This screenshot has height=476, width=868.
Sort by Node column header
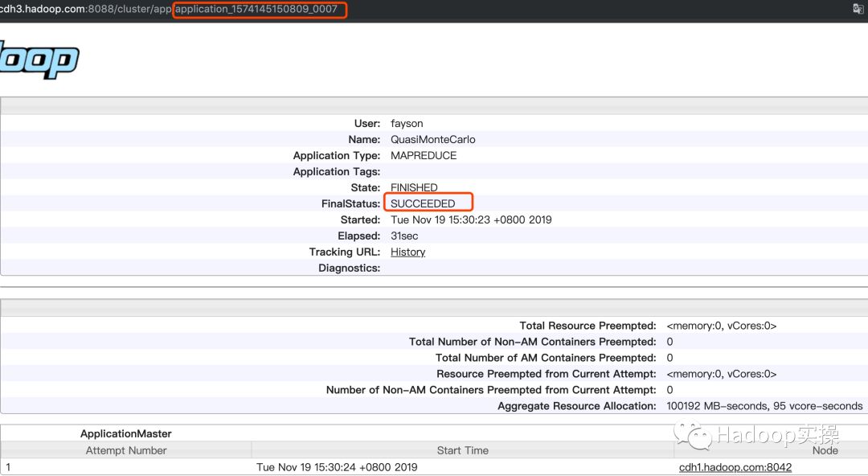point(825,450)
